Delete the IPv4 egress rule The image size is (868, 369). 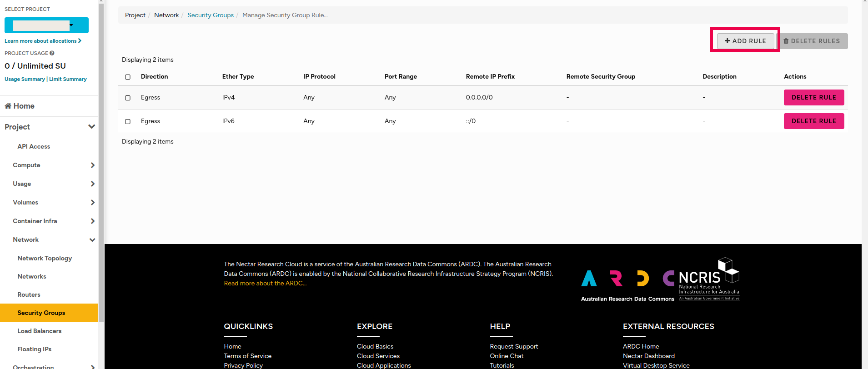(814, 97)
